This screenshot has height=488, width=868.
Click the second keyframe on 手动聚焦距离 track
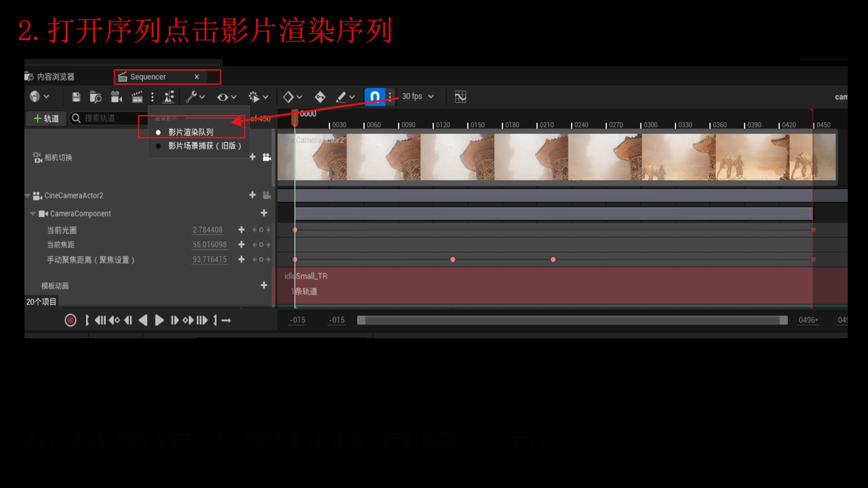[453, 260]
